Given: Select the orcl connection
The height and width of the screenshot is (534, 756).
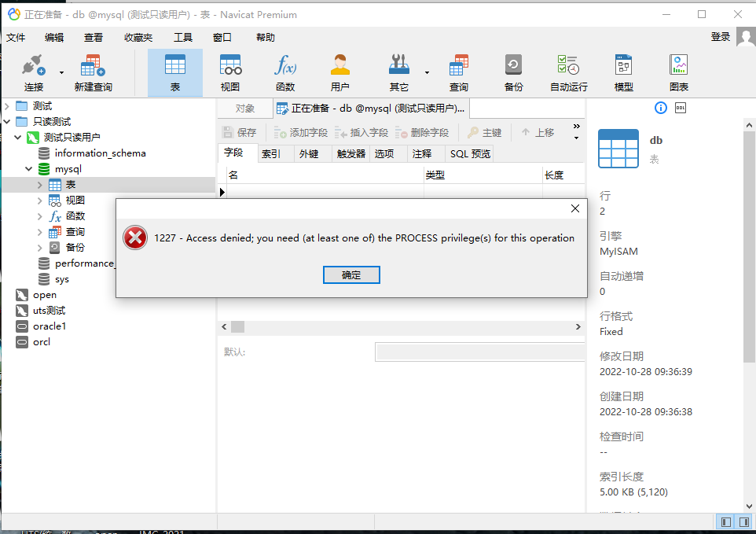Looking at the screenshot, I should click(x=42, y=342).
